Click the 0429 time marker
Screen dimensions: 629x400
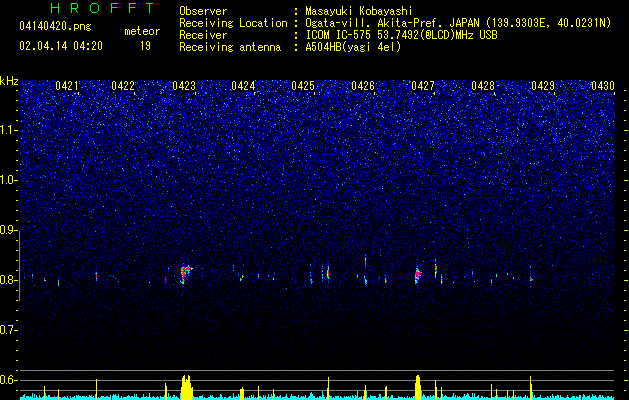543,85
